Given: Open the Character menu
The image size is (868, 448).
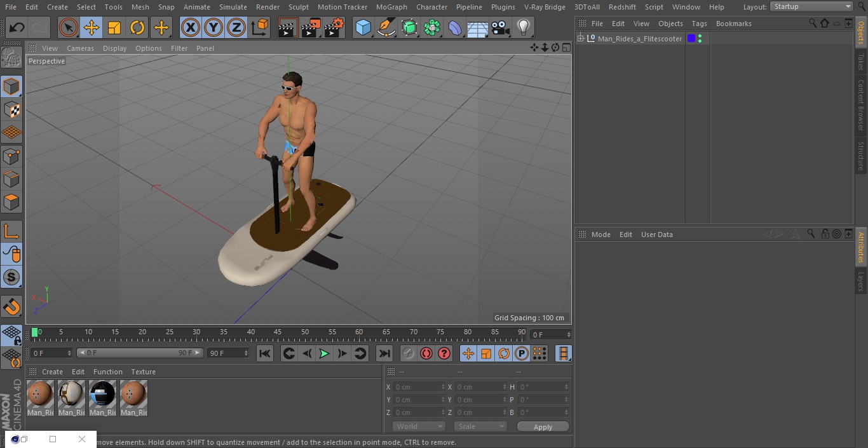Looking at the screenshot, I should pos(431,7).
